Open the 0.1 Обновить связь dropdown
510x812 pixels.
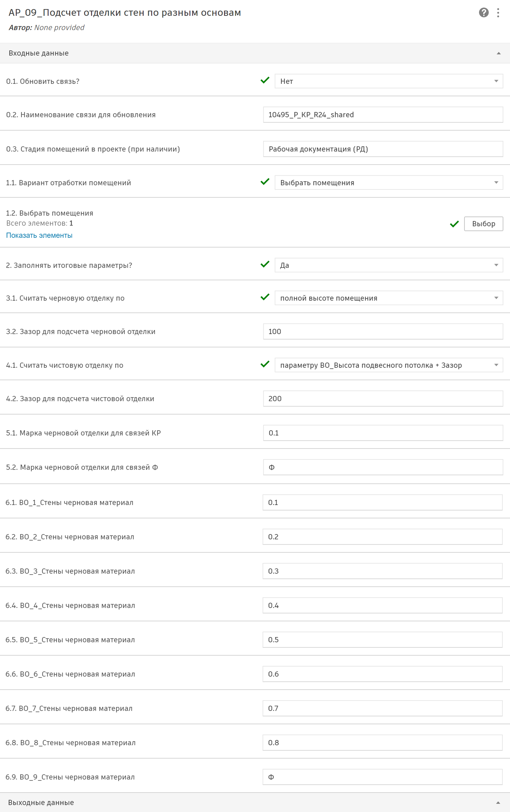click(x=389, y=81)
